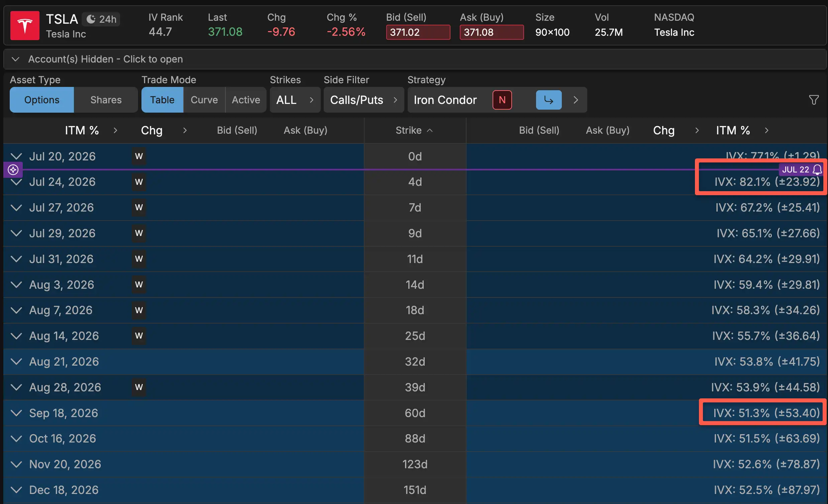Click the Last price 371.08

(x=225, y=32)
